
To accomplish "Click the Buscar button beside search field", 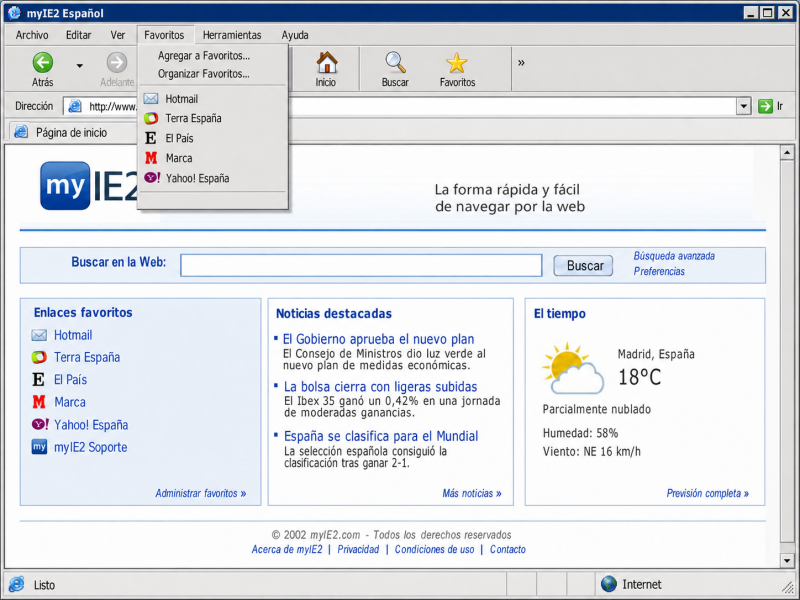I will point(583,266).
